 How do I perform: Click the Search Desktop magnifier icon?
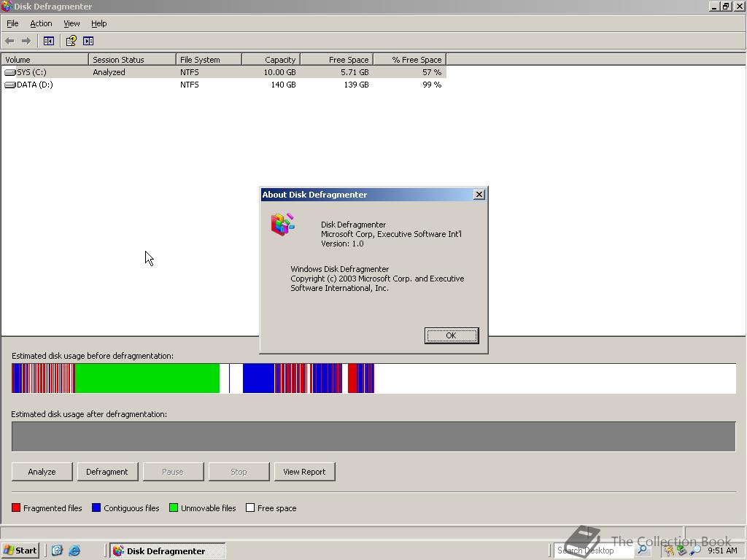click(x=642, y=550)
